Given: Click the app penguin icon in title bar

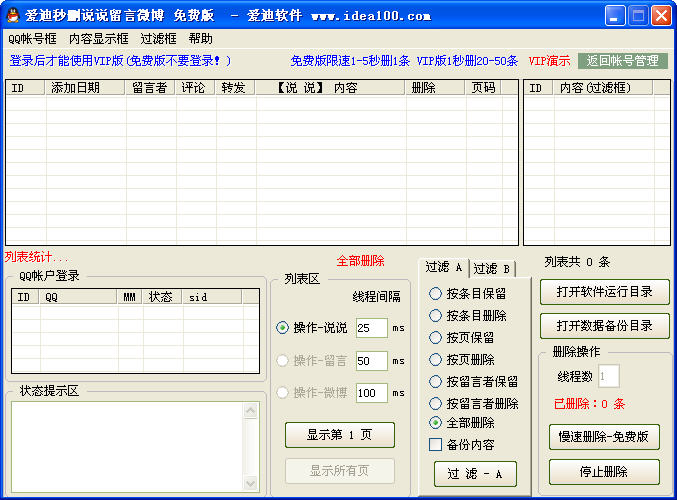Looking at the screenshot, I should pyautogui.click(x=13, y=15).
